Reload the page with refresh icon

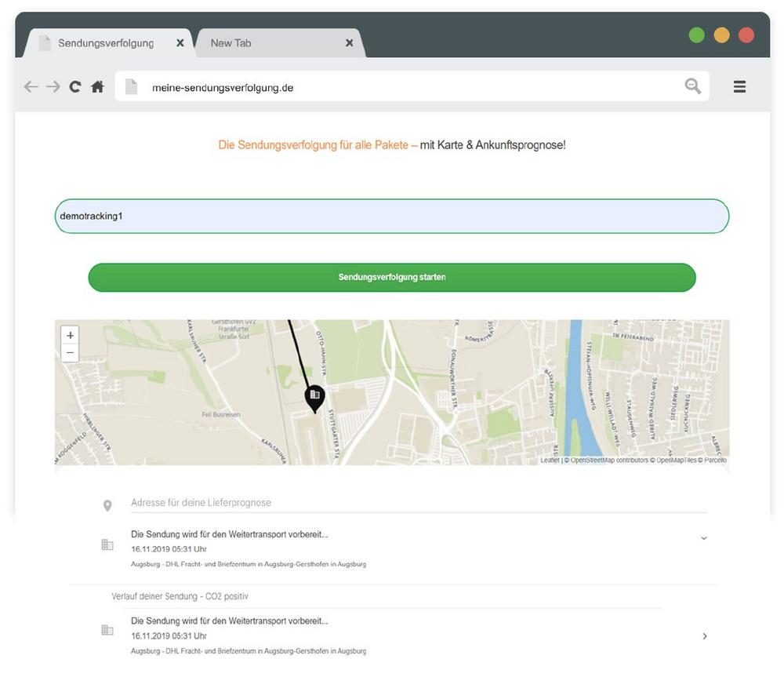[x=75, y=87]
